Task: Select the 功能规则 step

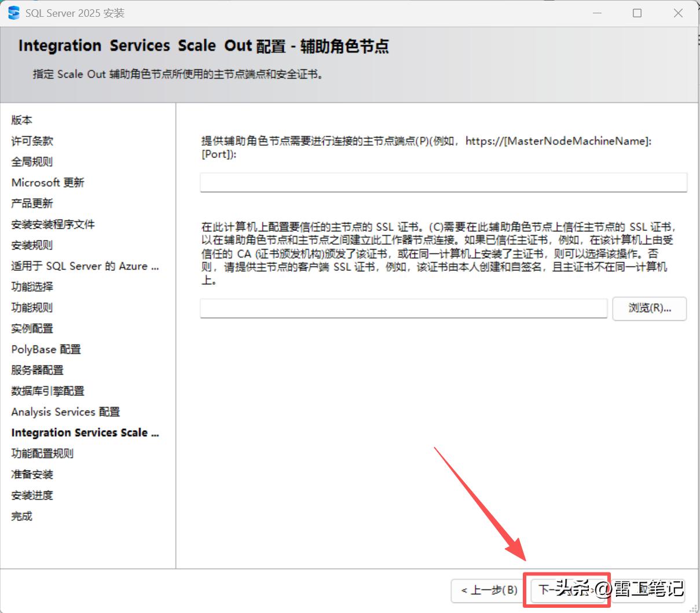Action: click(x=32, y=307)
